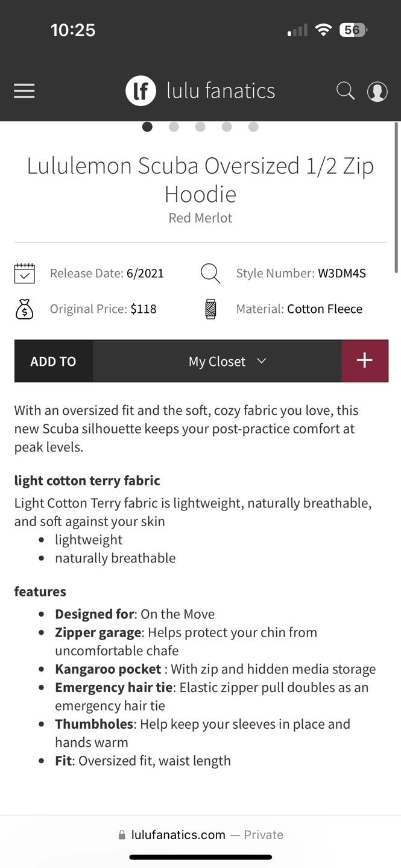Click the My Closet chevron arrow
The image size is (401, 868).
[262, 361]
